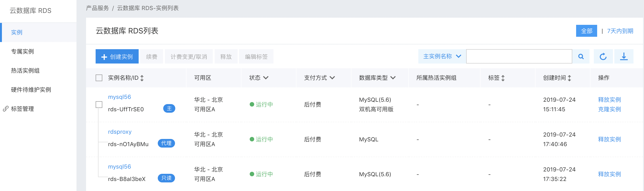The image size is (644, 191).
Task: Click the 可用区 column header
Action: pos(202,78)
